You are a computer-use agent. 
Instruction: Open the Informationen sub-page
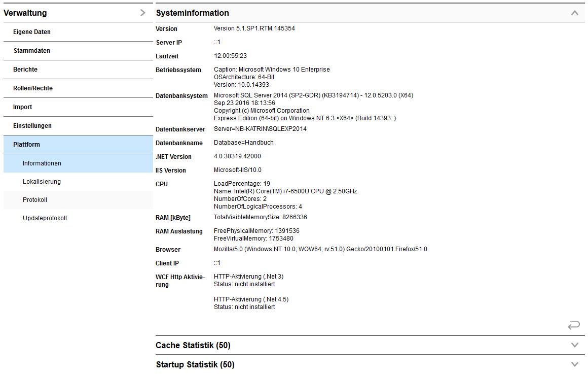point(43,163)
